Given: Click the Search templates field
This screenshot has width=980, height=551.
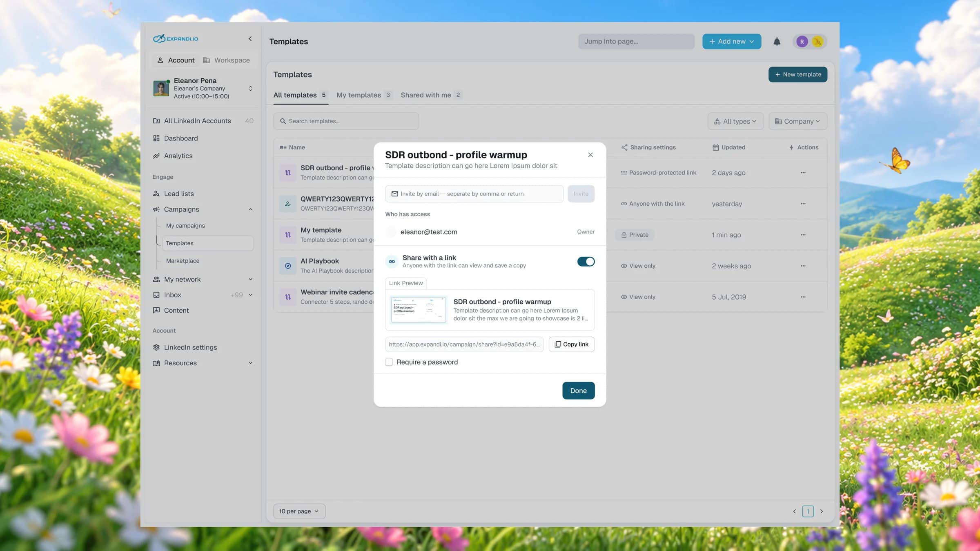Looking at the screenshot, I should [x=346, y=121].
